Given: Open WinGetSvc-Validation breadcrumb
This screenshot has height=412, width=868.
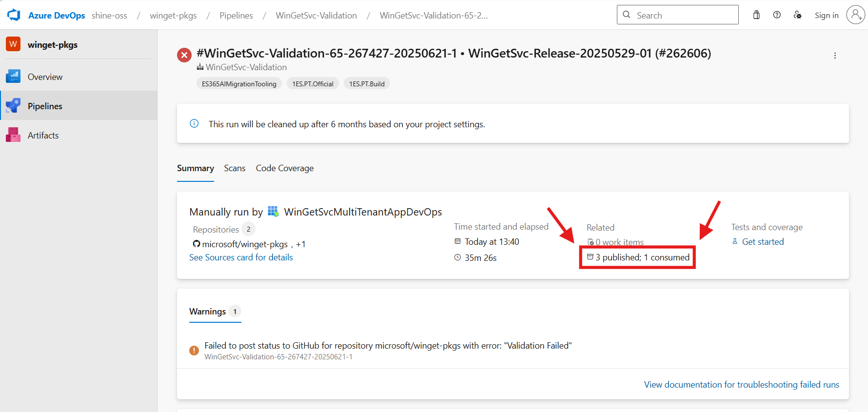Looking at the screenshot, I should coord(316,16).
